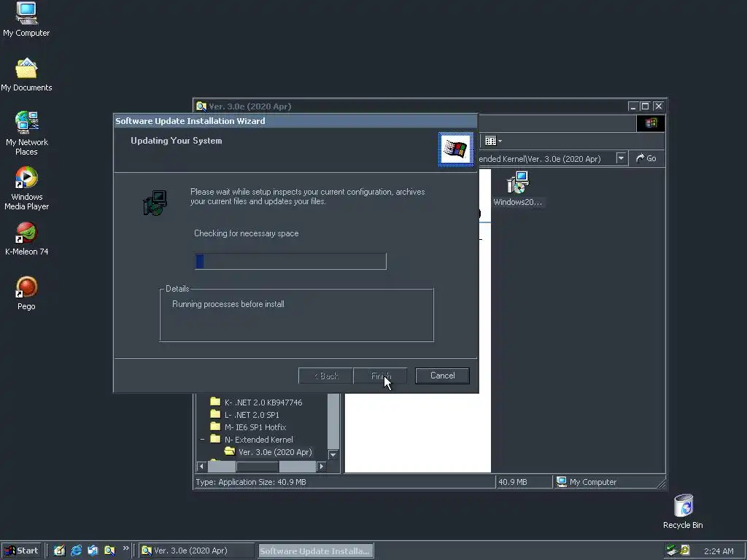The height and width of the screenshot is (560, 747).
Task: Click folder tree vertical scroll down arrow
Action: point(333,454)
